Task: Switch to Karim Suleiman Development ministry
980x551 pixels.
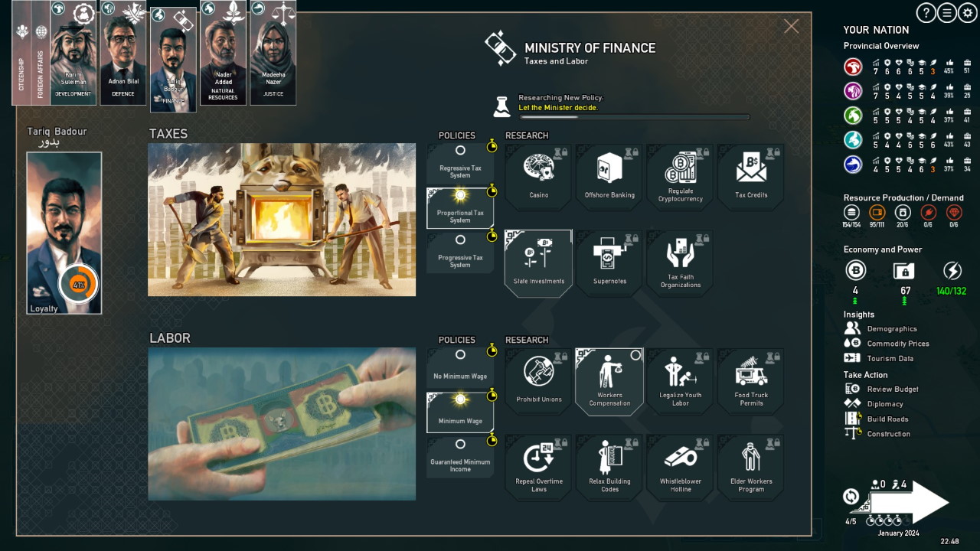Action: pos(73,54)
